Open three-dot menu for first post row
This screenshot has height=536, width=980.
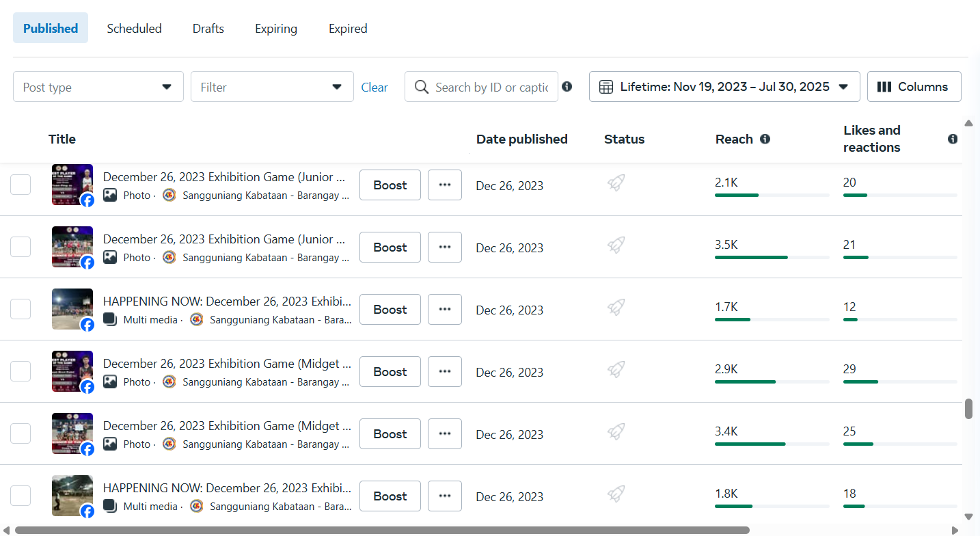point(445,185)
